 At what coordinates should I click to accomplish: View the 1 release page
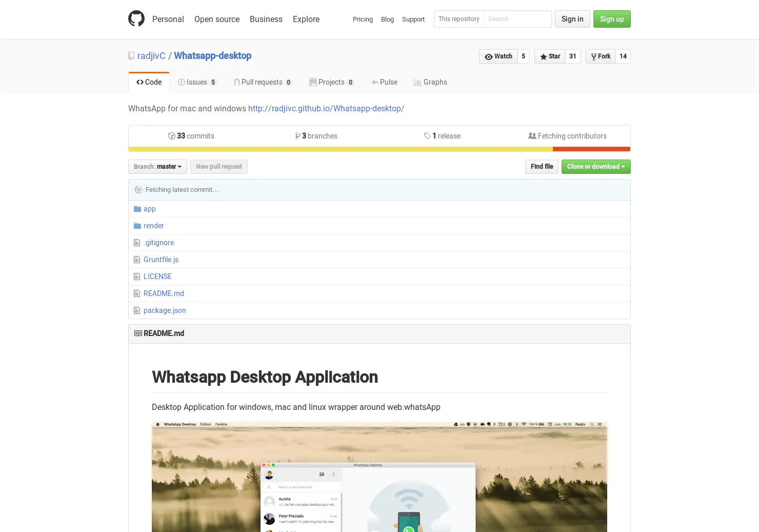[x=442, y=136]
